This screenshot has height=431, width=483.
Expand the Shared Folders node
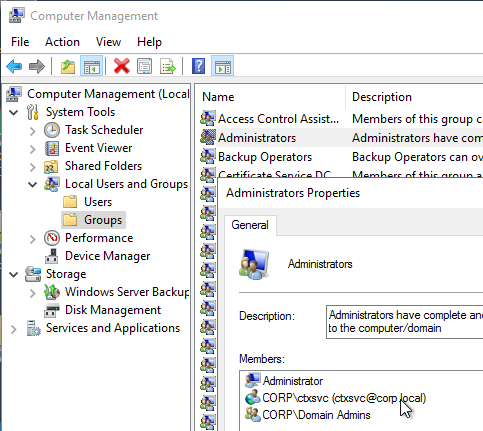[x=33, y=167]
